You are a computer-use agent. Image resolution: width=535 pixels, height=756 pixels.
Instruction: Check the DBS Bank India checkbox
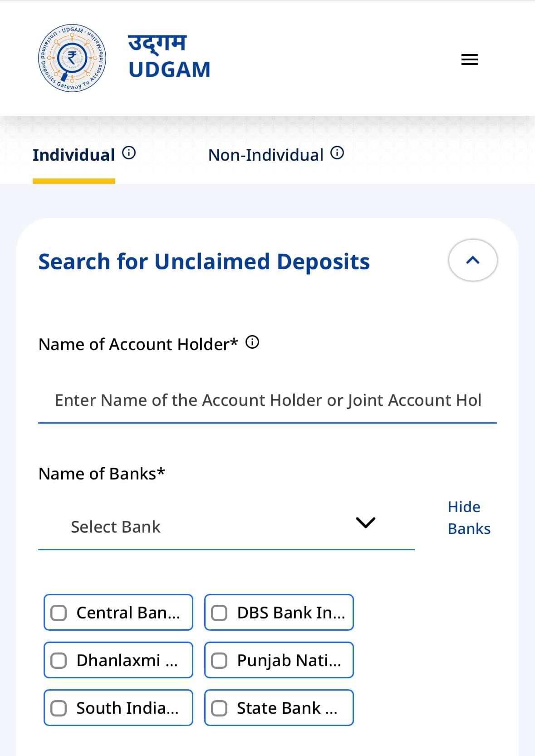[219, 613]
